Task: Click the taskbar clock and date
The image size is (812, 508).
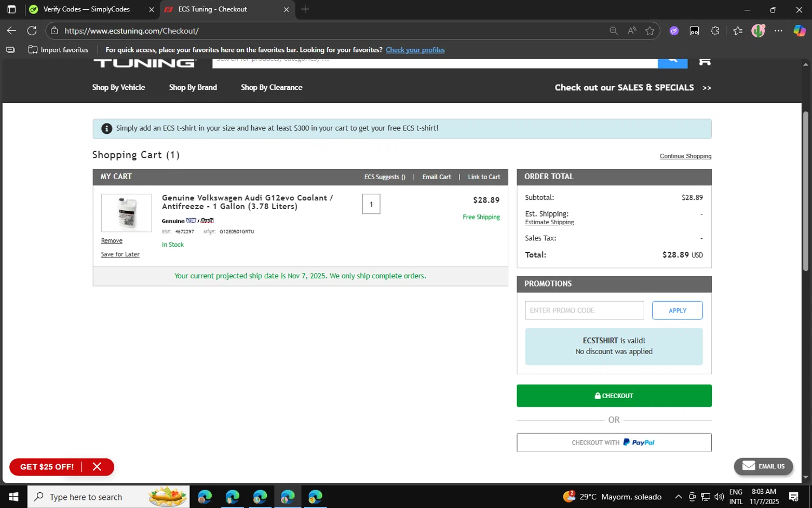Action: pos(764,497)
